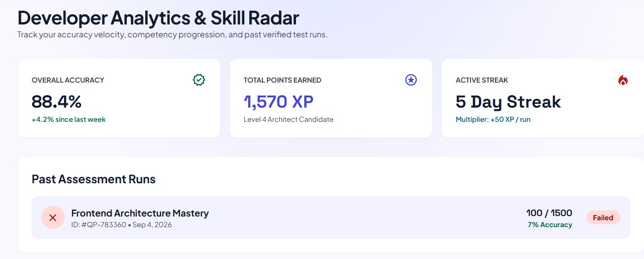Click the OVERALL ACCURACY card label
This screenshot has height=259, width=644.
(68, 80)
